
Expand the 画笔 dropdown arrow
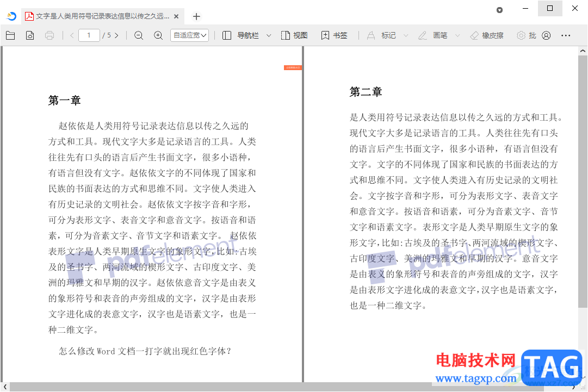click(457, 35)
